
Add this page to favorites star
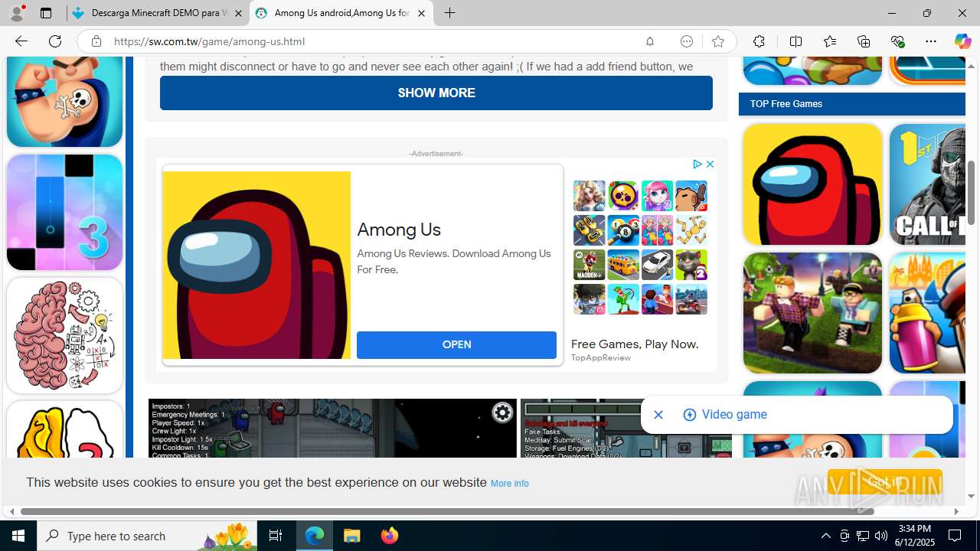717,41
